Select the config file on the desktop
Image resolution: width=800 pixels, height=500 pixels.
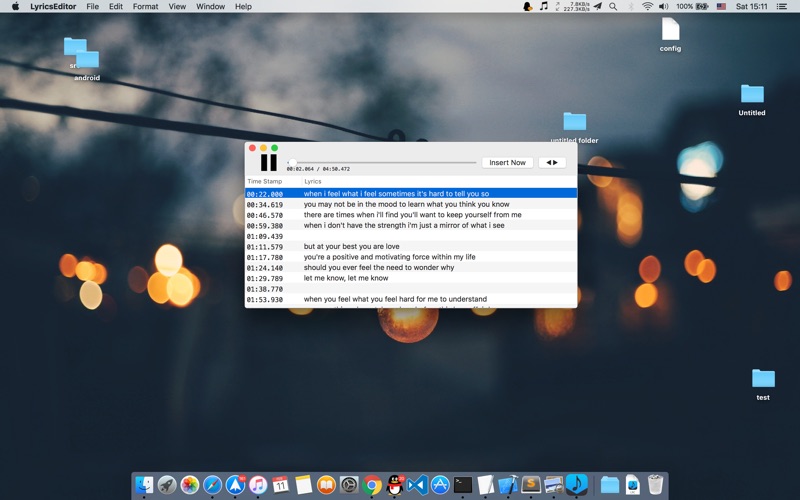pos(670,33)
